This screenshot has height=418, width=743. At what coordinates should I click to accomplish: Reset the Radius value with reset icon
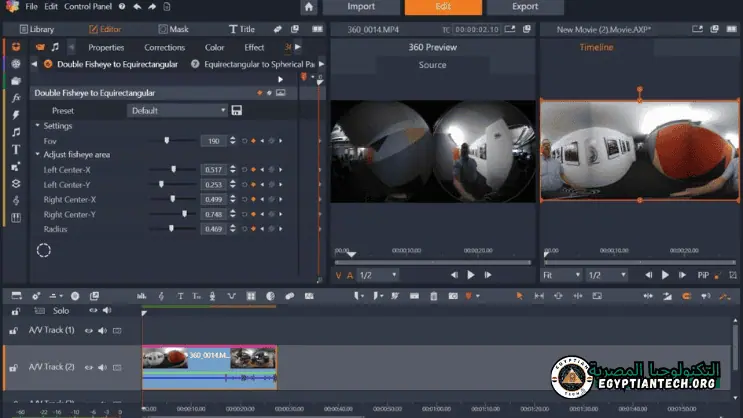coord(245,229)
